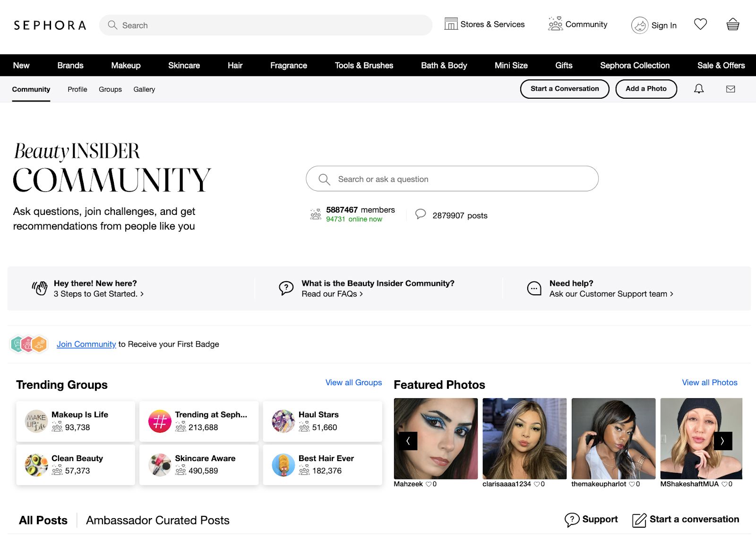
Task: Like themakeupharlot's photo with the heart
Action: tap(632, 484)
